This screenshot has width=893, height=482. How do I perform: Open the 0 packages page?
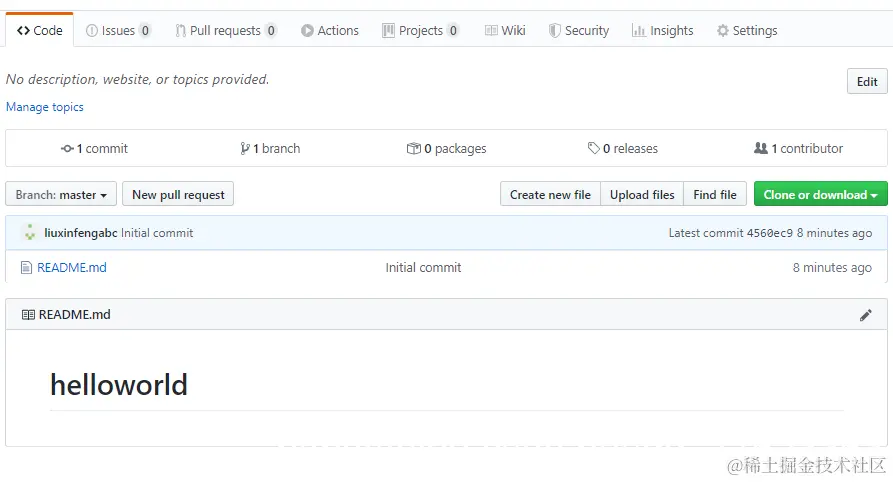point(446,148)
